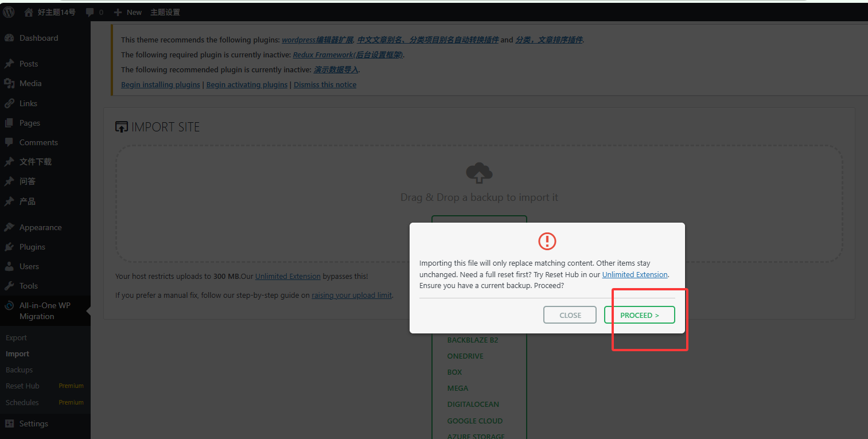Open 中文文章别名 plugin link
Image resolution: width=868 pixels, height=439 pixels.
pos(428,40)
